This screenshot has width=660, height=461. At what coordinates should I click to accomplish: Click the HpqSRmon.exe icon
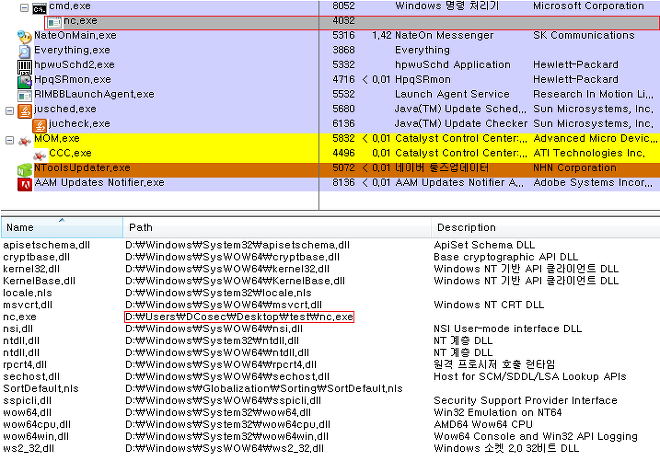[x=24, y=81]
